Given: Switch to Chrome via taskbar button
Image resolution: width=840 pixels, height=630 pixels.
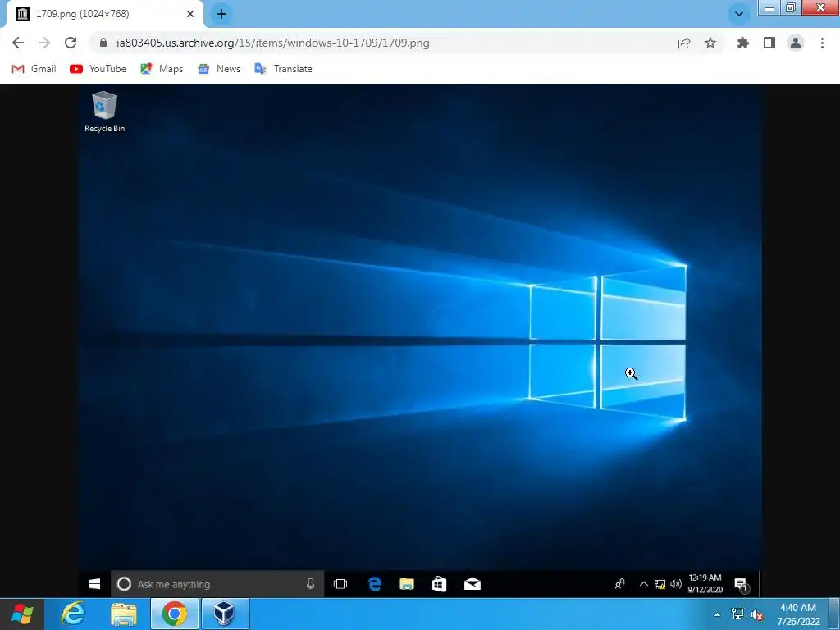Looking at the screenshot, I should coord(175,614).
